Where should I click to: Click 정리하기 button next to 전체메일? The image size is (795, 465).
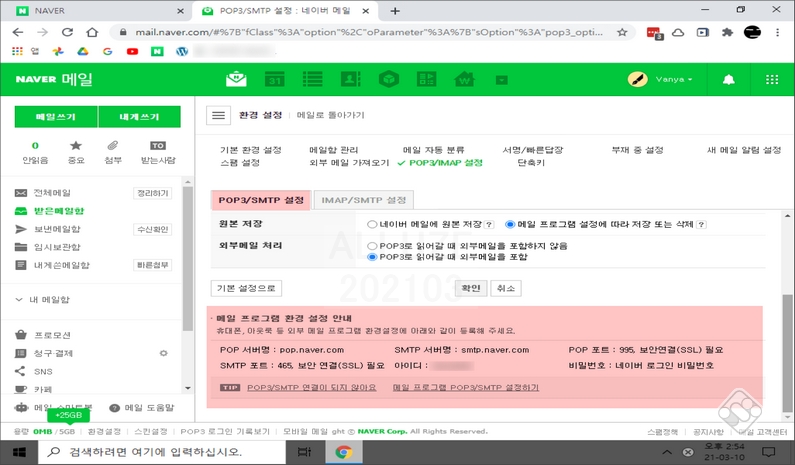pyautogui.click(x=153, y=193)
